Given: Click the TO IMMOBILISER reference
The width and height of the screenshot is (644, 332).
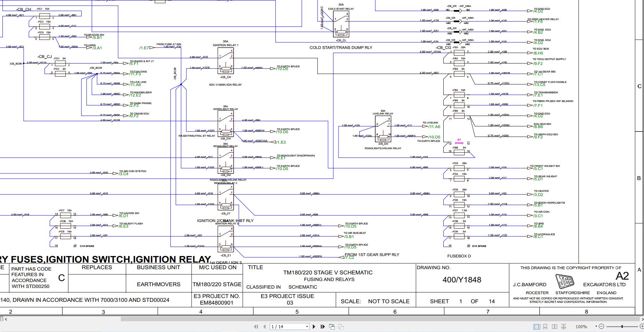Looking at the screenshot, I should [x=141, y=93].
